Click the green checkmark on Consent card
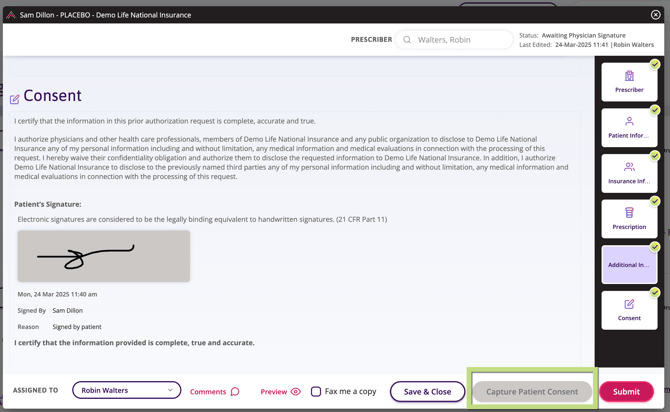670x412 pixels. [655, 293]
